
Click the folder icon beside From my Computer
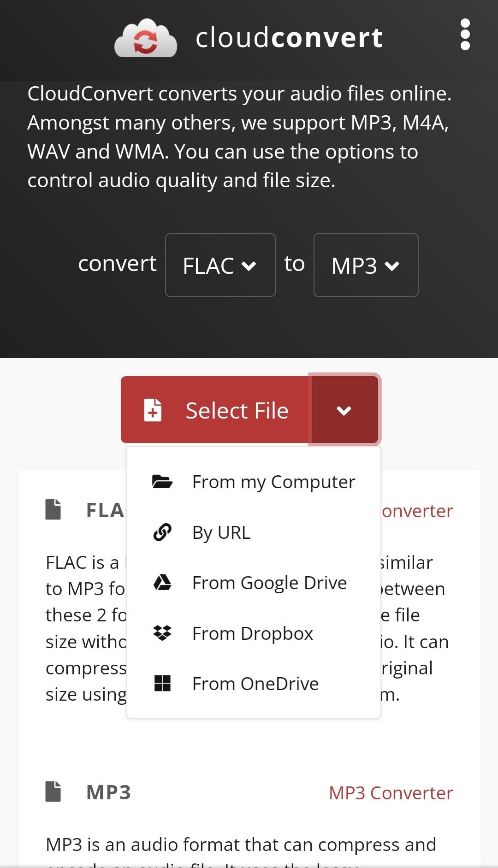(162, 481)
